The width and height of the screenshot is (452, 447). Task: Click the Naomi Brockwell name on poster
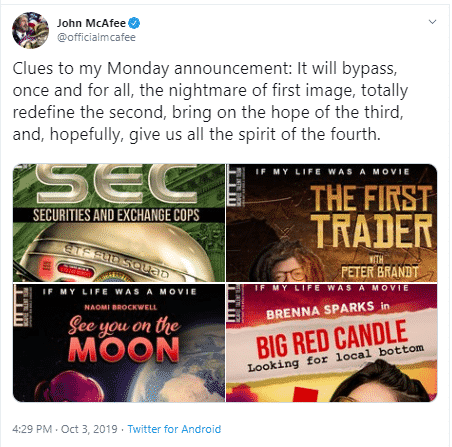click(120, 307)
